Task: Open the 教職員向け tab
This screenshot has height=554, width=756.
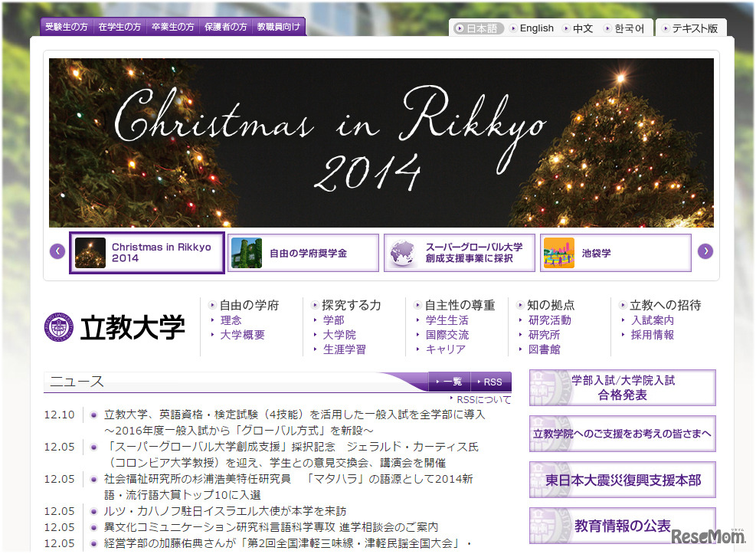Action: tap(279, 27)
